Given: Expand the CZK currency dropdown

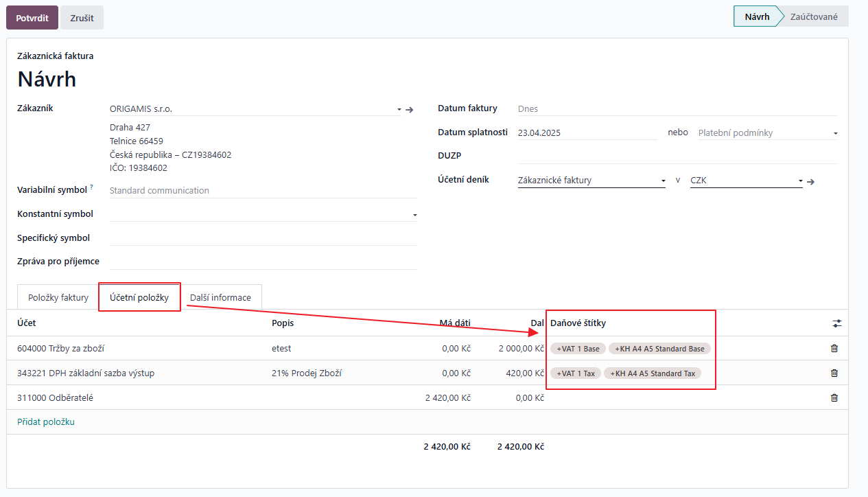Looking at the screenshot, I should pyautogui.click(x=800, y=181).
